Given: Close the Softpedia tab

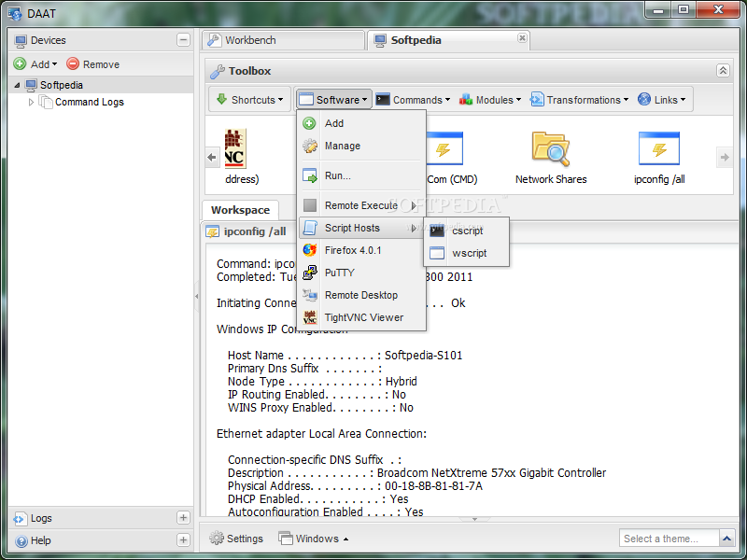Looking at the screenshot, I should pyautogui.click(x=522, y=37).
